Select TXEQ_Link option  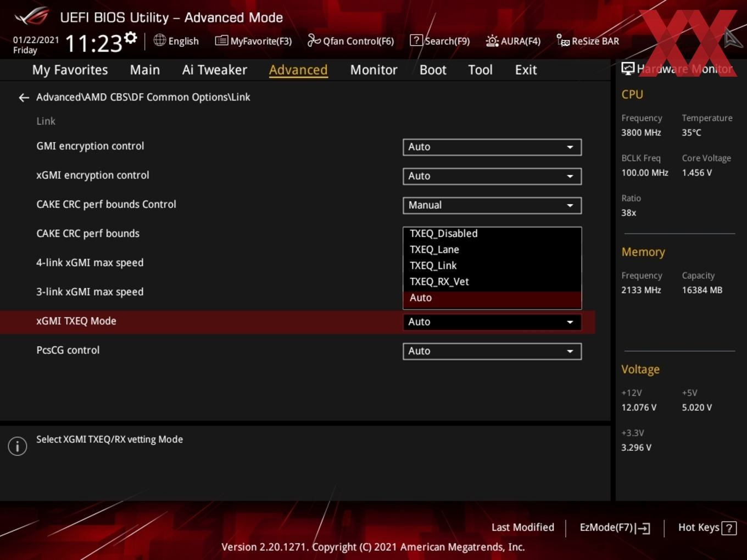click(x=492, y=266)
